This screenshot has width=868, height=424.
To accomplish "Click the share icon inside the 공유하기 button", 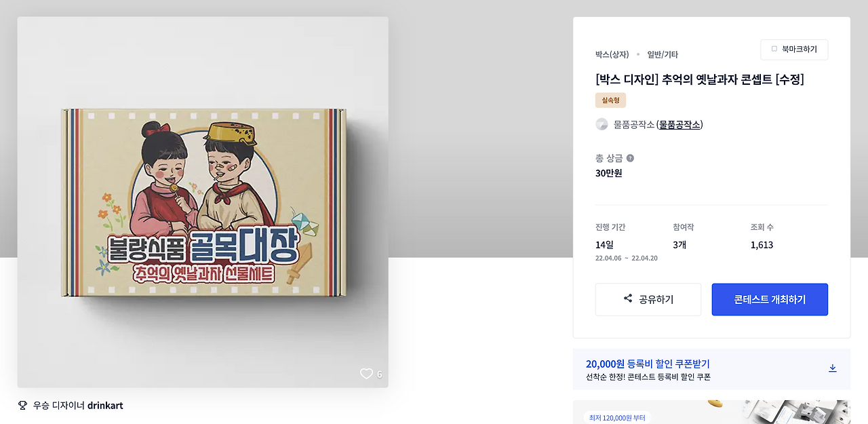I will [627, 299].
